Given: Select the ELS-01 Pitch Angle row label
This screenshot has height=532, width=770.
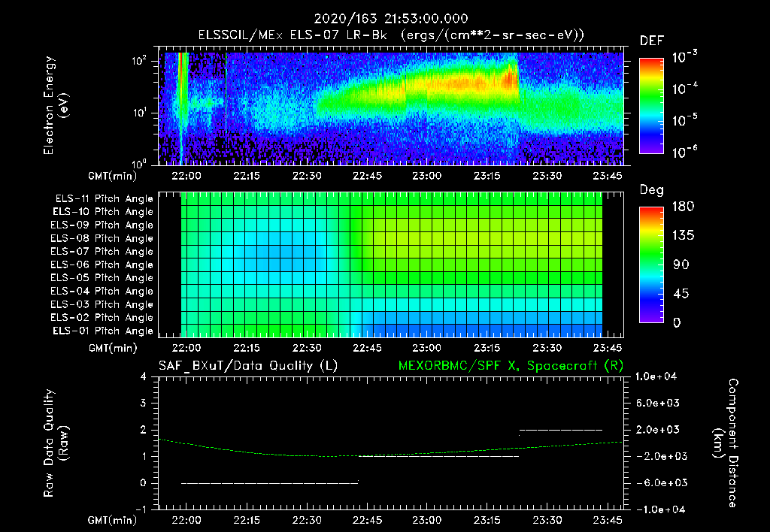Looking at the screenshot, I should [x=103, y=331].
